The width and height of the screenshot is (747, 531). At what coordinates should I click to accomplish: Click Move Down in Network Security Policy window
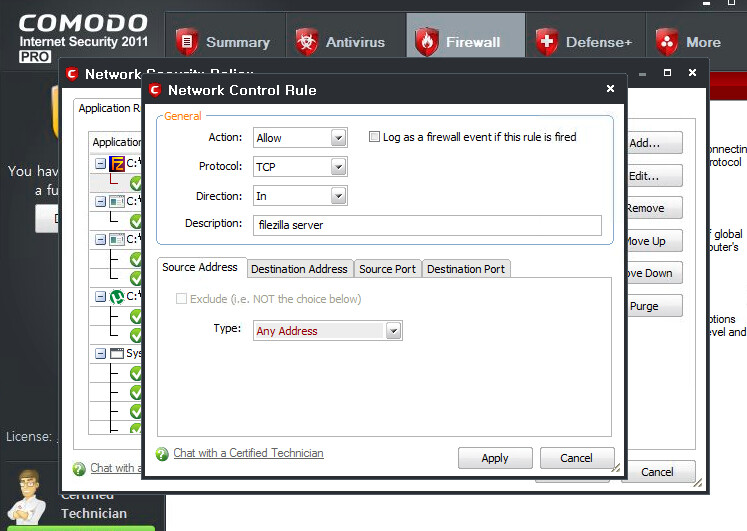pos(655,273)
